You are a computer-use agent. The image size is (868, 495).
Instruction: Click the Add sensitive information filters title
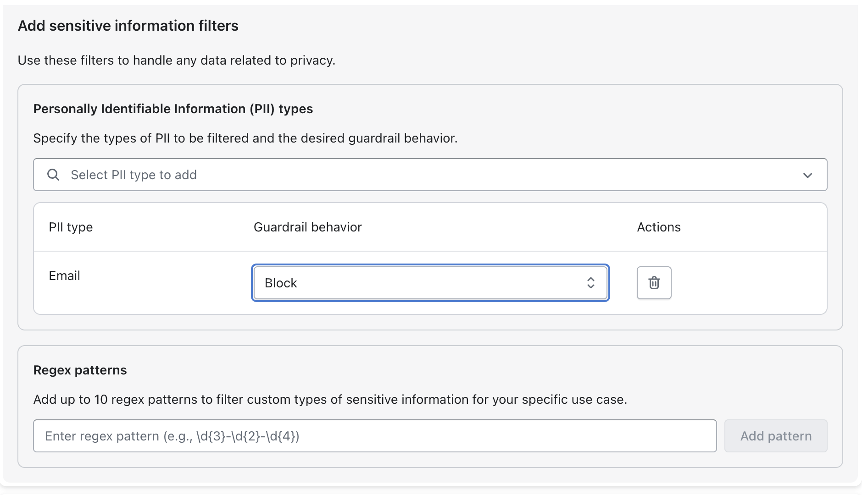128,26
